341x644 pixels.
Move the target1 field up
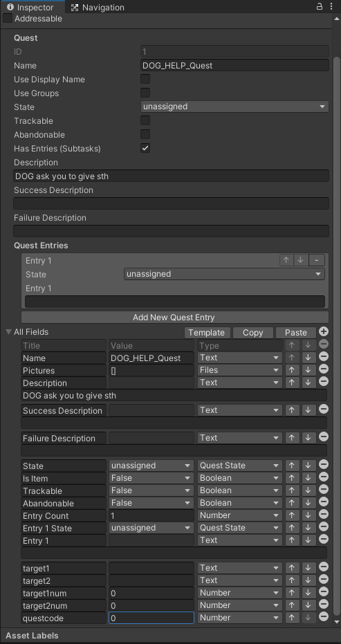pos(292,568)
